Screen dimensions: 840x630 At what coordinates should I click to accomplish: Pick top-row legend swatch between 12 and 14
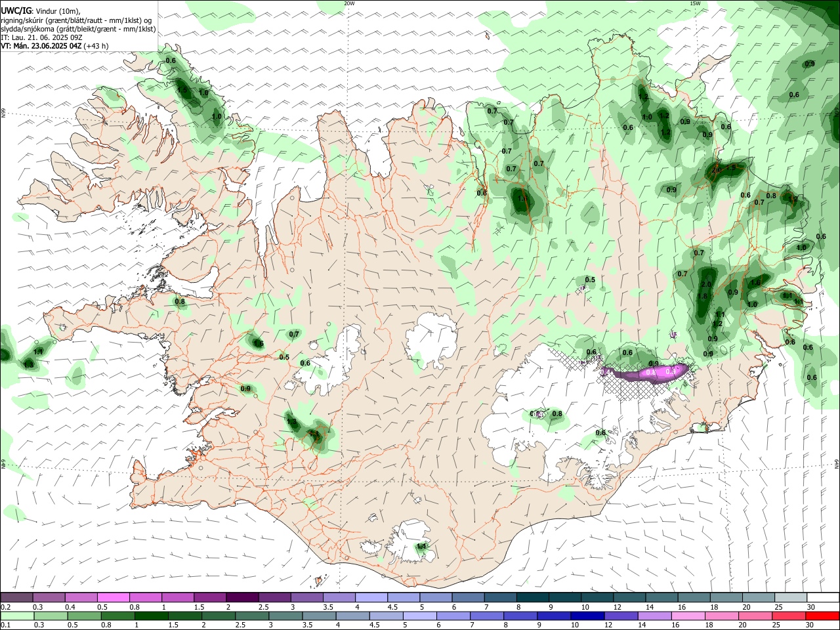click(x=630, y=598)
